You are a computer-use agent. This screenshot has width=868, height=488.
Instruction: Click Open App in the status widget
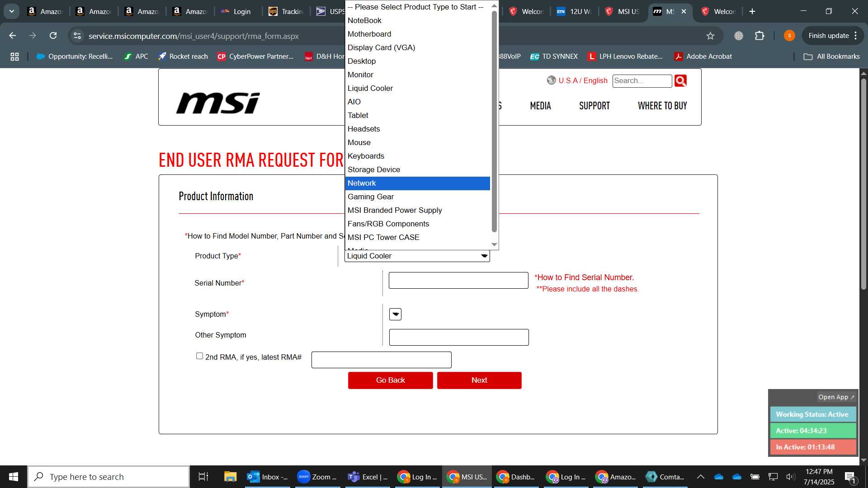(836, 397)
